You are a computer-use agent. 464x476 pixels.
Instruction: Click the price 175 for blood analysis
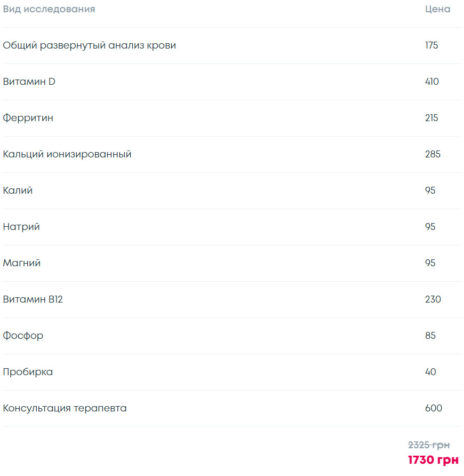[x=431, y=45]
